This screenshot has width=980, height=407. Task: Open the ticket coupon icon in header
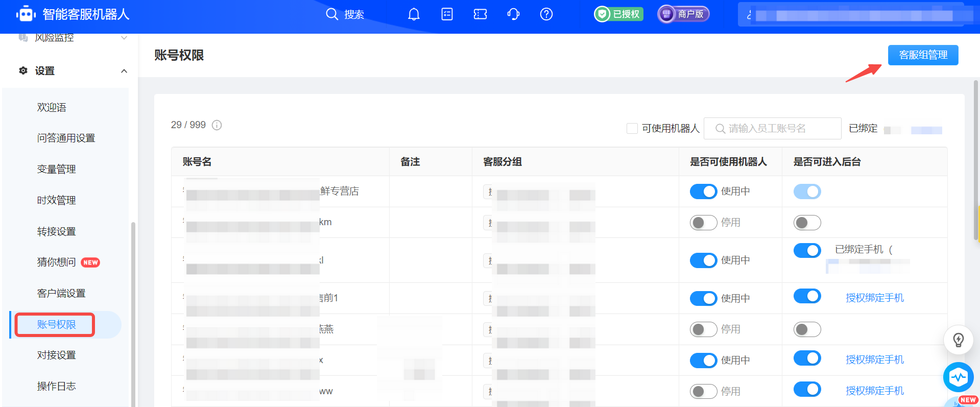[x=480, y=14]
